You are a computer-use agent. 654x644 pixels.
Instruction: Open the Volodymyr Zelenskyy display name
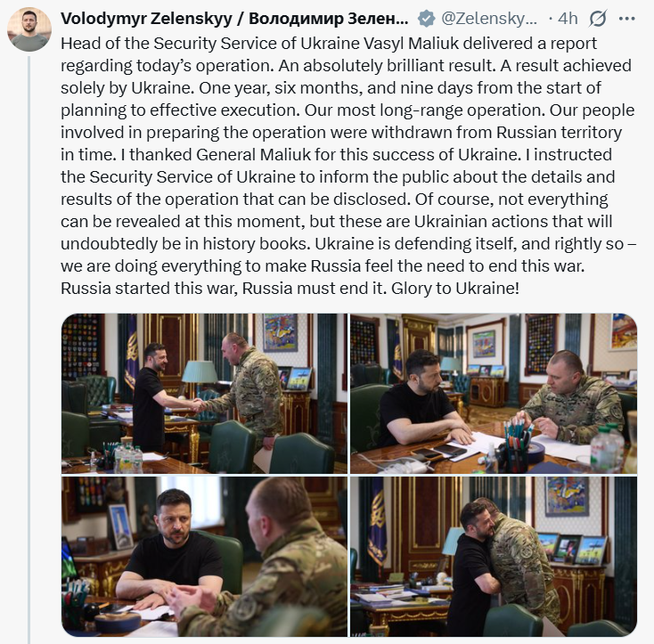pos(235,19)
